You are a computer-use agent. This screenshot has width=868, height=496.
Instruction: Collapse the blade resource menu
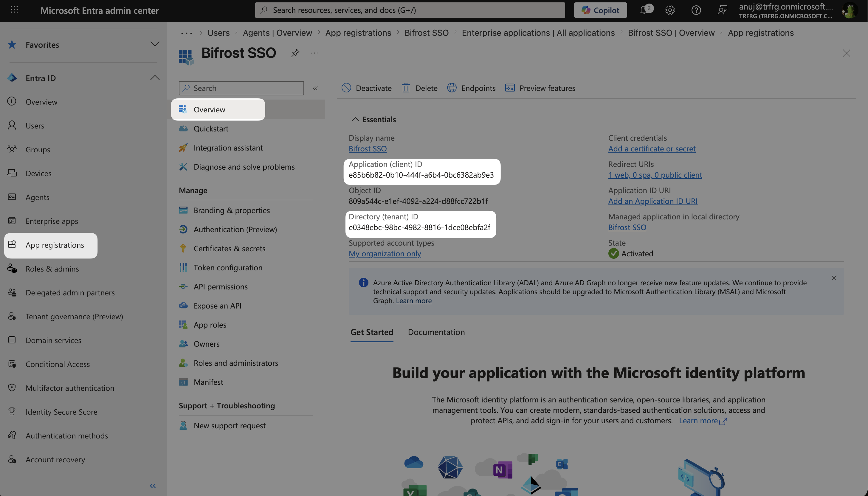tap(315, 88)
